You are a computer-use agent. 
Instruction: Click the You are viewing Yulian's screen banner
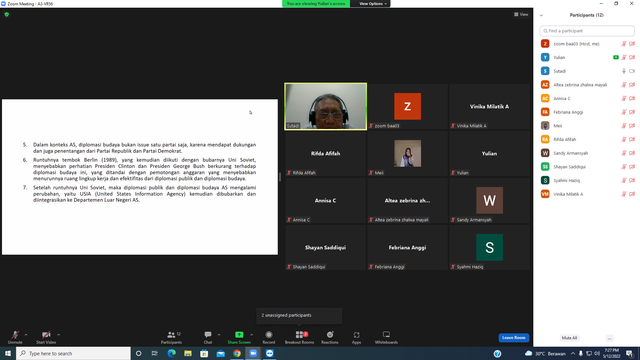pyautogui.click(x=316, y=4)
